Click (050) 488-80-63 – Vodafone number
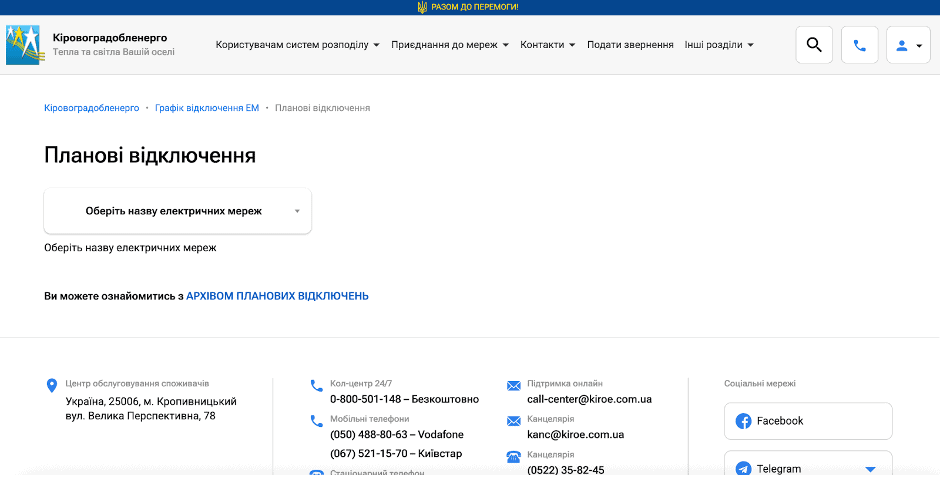The width and height of the screenshot is (941, 477). (397, 435)
